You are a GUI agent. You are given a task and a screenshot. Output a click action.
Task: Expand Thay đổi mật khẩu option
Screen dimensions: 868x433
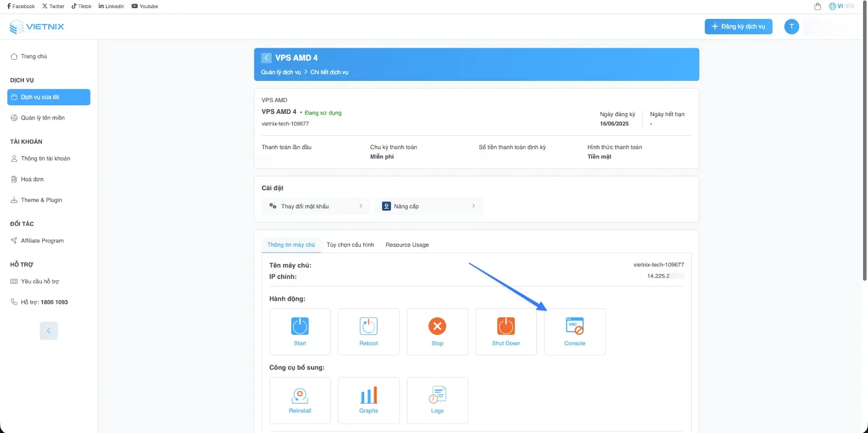pos(316,206)
